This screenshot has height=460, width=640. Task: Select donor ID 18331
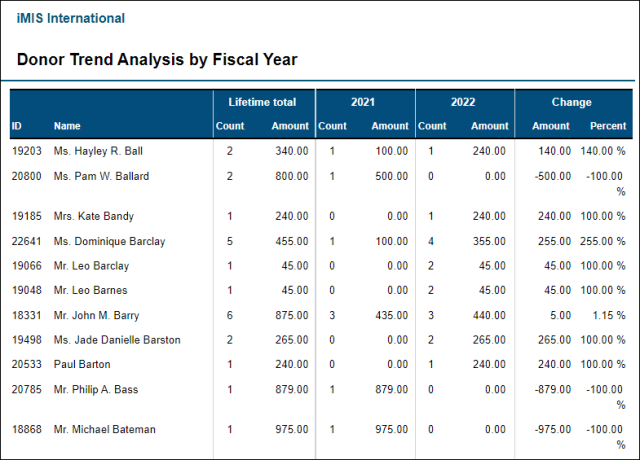pos(27,316)
